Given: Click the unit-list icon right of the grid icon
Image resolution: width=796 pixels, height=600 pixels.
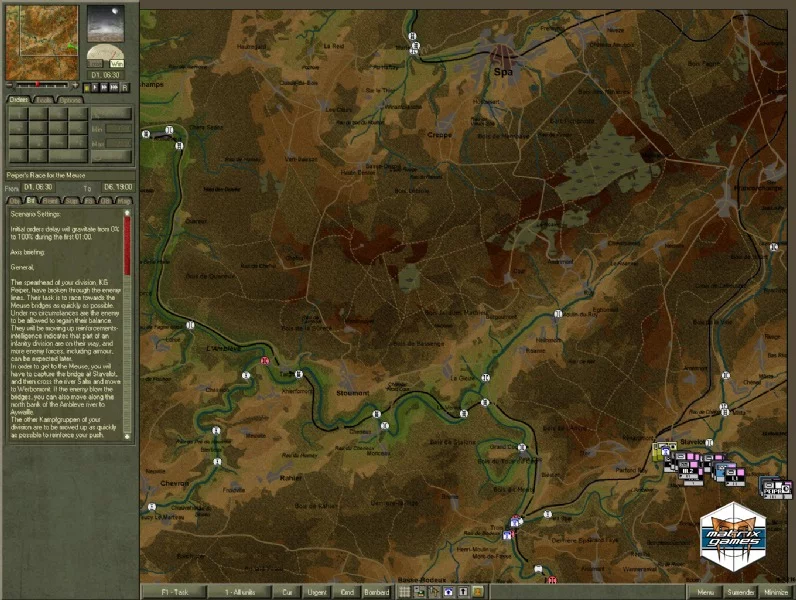Looking at the screenshot, I should tap(419, 591).
